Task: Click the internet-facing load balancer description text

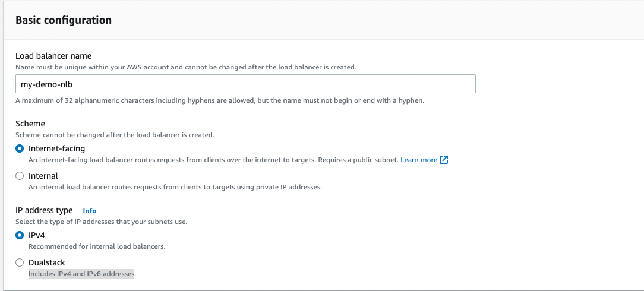Action: click(x=213, y=160)
